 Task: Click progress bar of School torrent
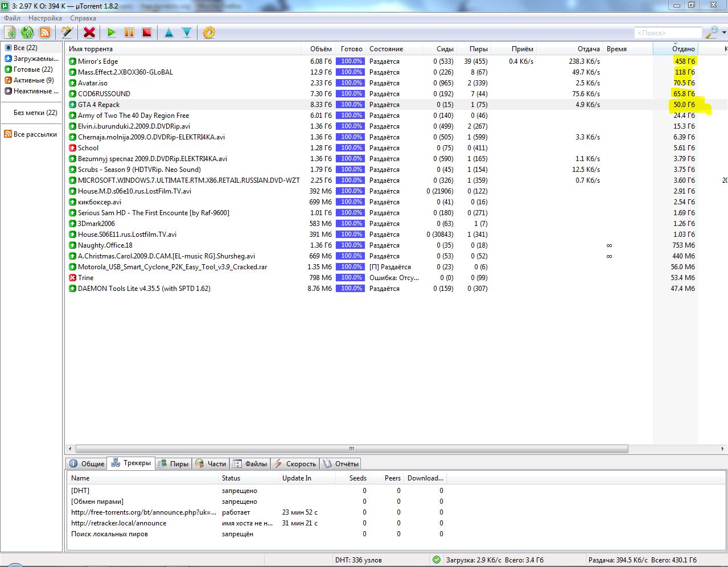tap(350, 148)
